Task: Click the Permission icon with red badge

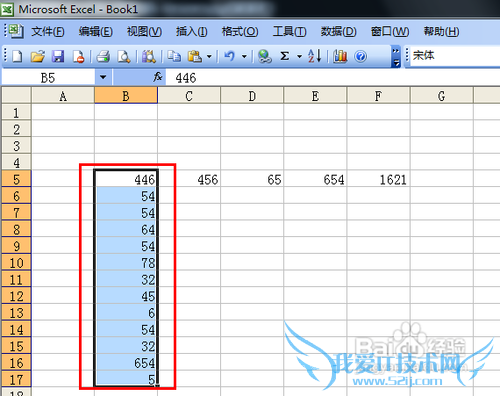Action: 78,56
